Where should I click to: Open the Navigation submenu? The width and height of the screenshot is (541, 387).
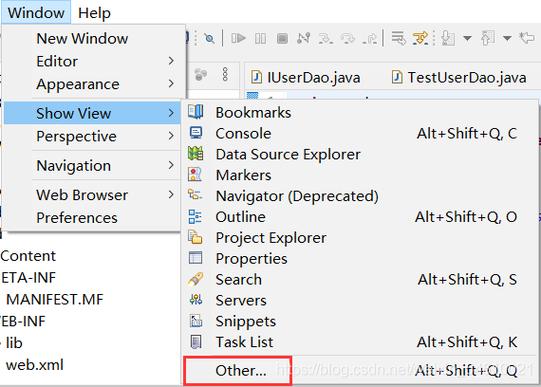(x=92, y=166)
